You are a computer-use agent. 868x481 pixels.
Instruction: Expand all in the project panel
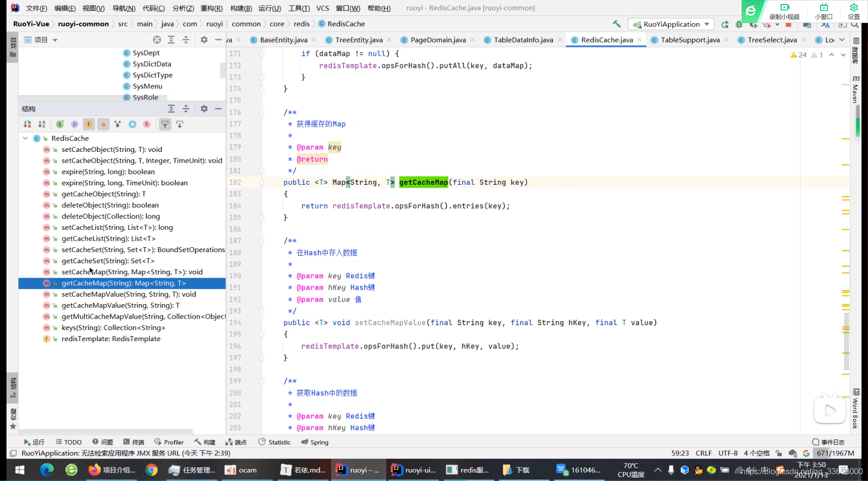pos(171,39)
